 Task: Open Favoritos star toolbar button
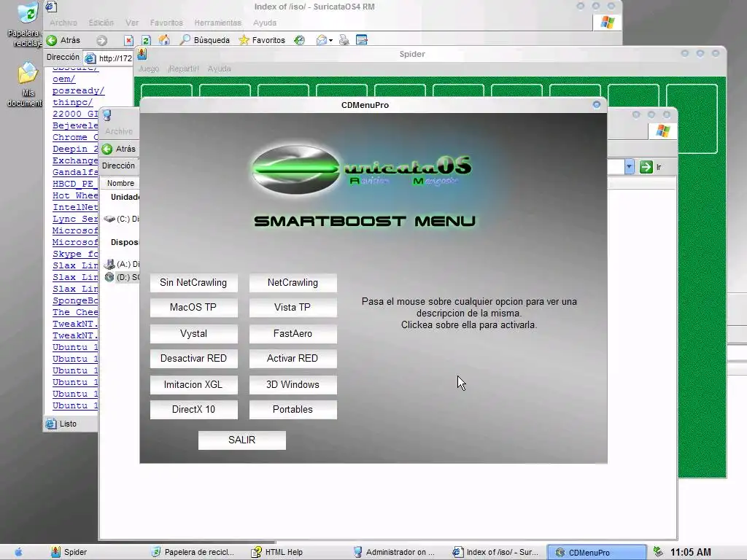pos(262,40)
